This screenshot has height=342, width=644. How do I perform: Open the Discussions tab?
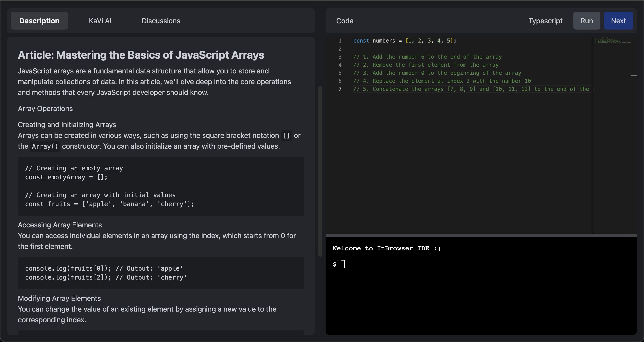tap(161, 21)
